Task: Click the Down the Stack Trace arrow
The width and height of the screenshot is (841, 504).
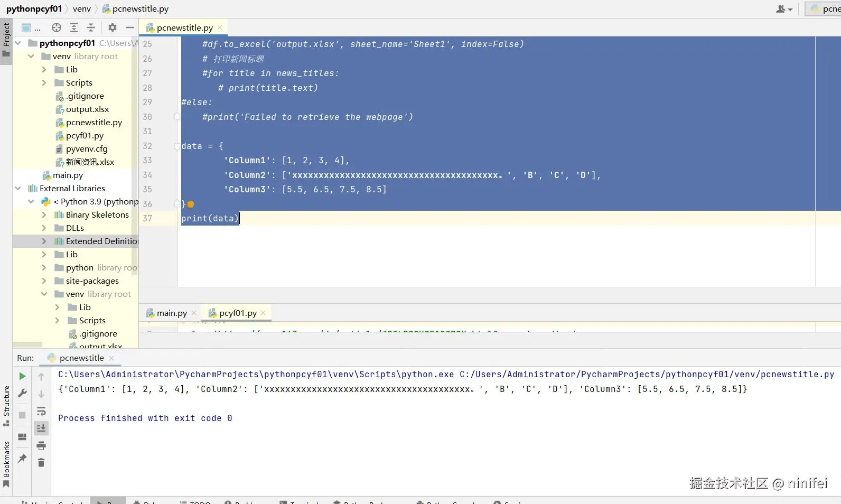Action: pos(41,394)
